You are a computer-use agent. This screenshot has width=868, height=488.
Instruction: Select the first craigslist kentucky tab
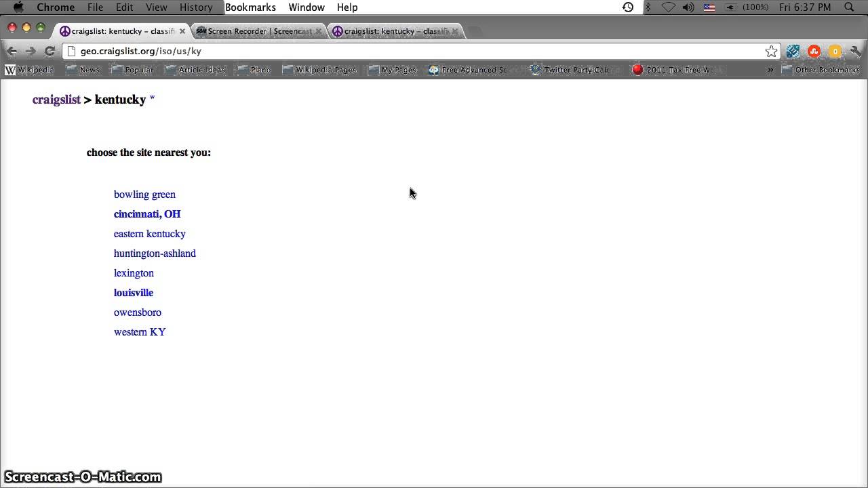122,31
